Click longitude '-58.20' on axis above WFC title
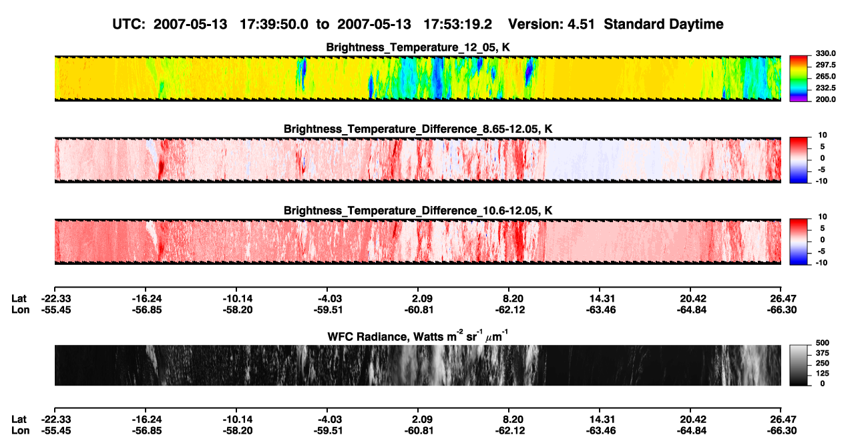868x445 pixels. 238,310
